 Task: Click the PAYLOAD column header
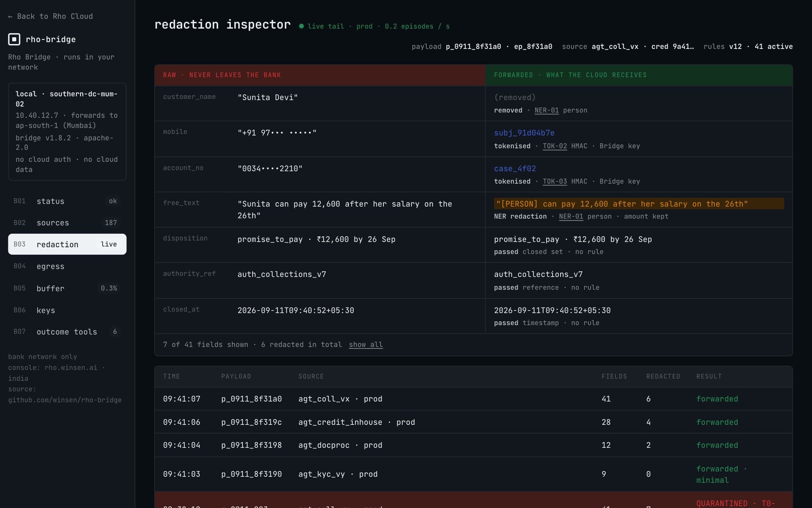coord(236,376)
